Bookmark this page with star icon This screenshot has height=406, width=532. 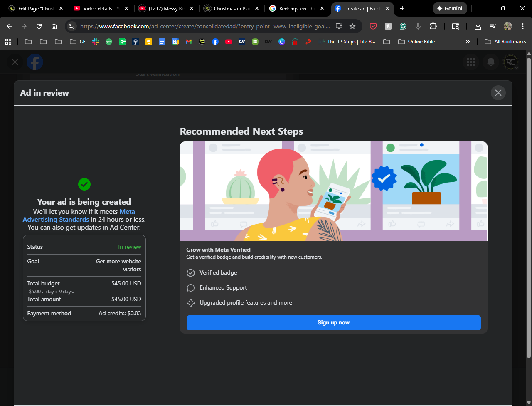352,26
